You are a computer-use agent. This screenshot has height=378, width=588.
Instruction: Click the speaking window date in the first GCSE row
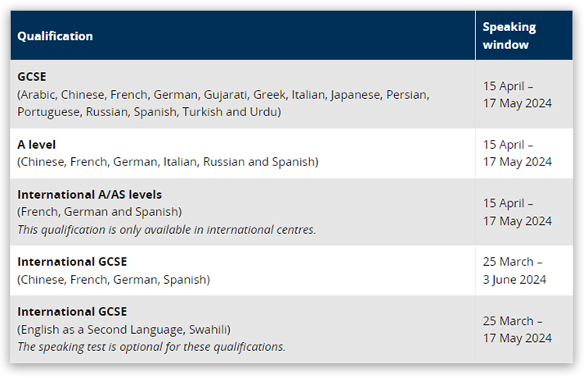(x=517, y=94)
